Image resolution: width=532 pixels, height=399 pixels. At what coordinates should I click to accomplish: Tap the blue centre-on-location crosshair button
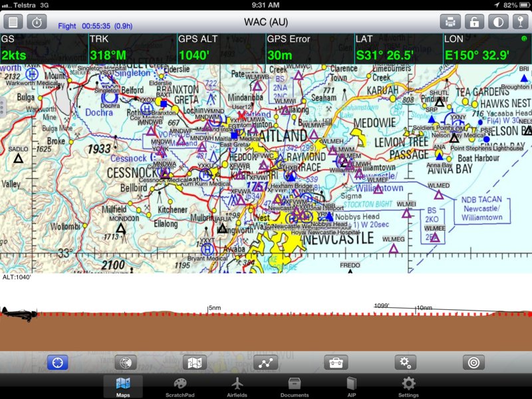tap(57, 362)
